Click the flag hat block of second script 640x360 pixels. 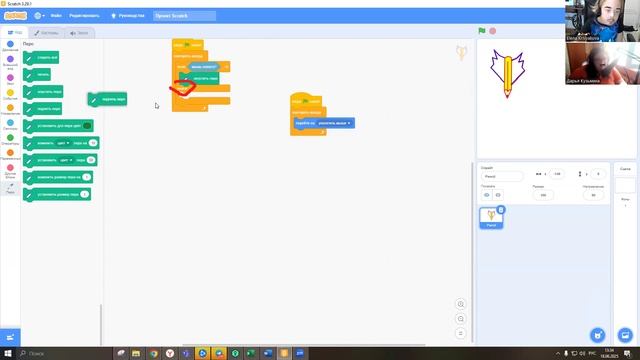(306, 100)
